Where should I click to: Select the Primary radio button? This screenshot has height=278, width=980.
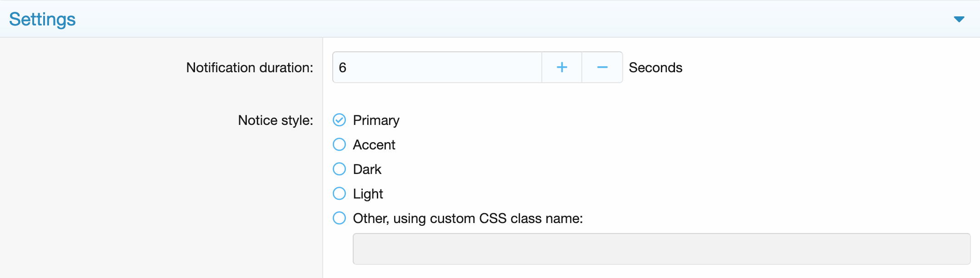(x=340, y=120)
